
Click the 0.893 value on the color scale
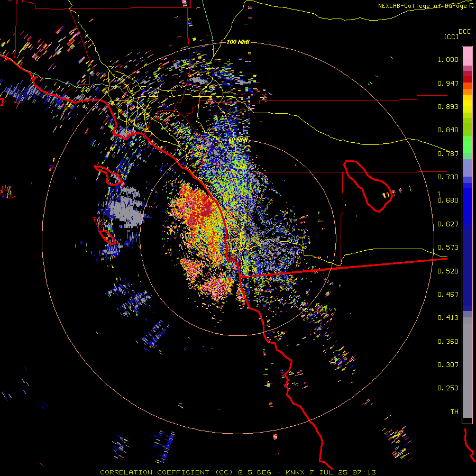click(x=448, y=106)
